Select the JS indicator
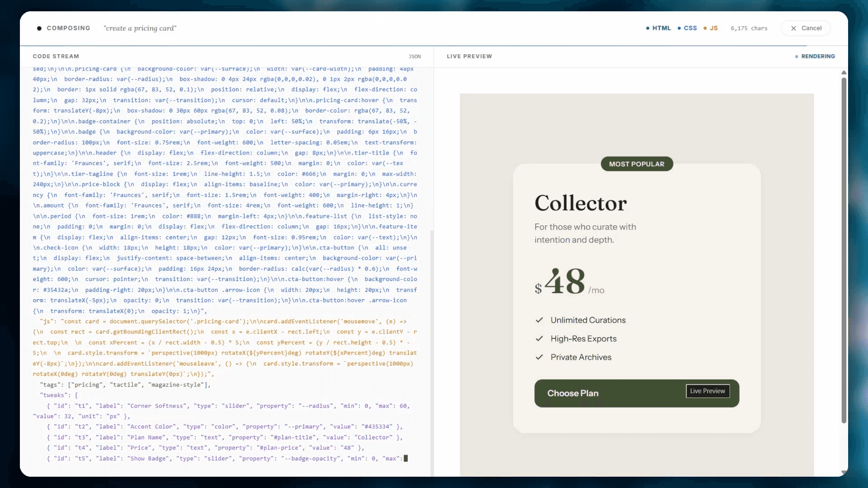The image size is (868, 488). (711, 28)
